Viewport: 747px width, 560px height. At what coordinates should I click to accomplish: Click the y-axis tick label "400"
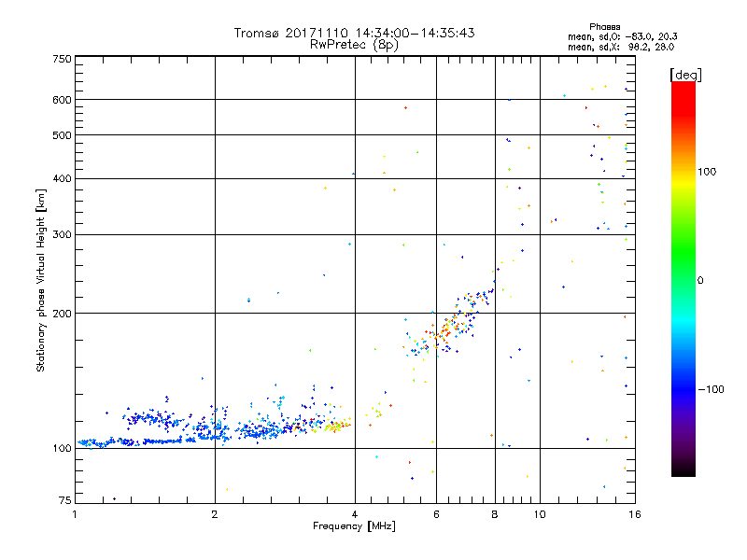click(x=62, y=179)
